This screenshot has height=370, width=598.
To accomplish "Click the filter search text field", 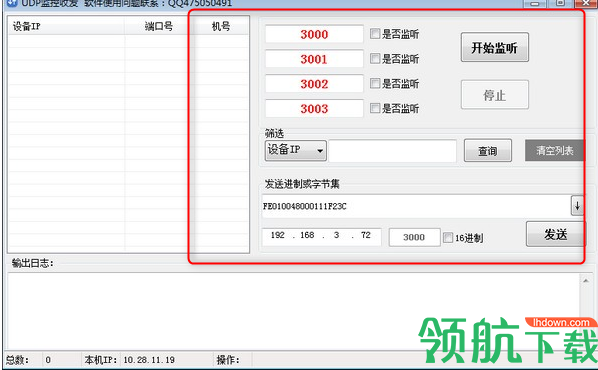I will click(393, 151).
